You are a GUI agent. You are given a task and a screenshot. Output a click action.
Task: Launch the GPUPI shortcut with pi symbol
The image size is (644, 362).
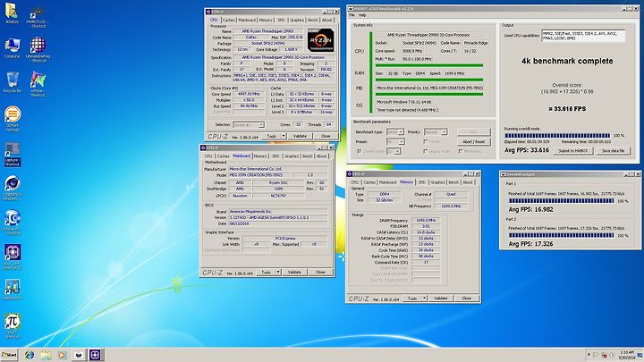13,326
